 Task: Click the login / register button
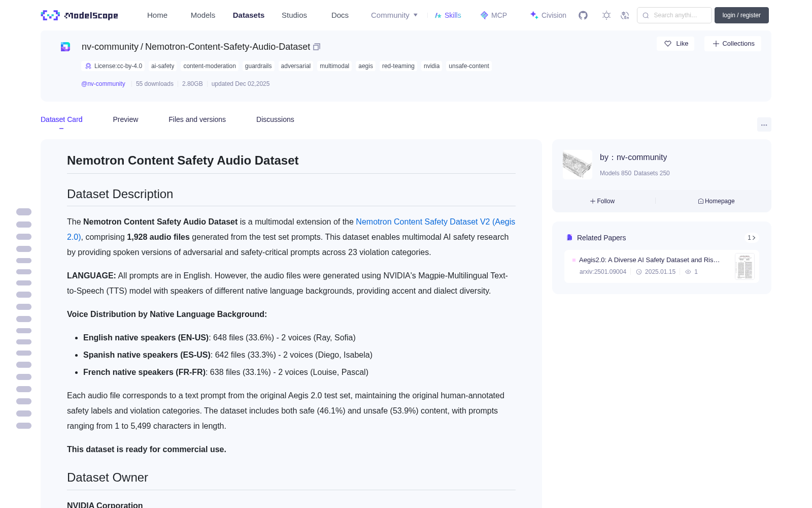(x=741, y=15)
